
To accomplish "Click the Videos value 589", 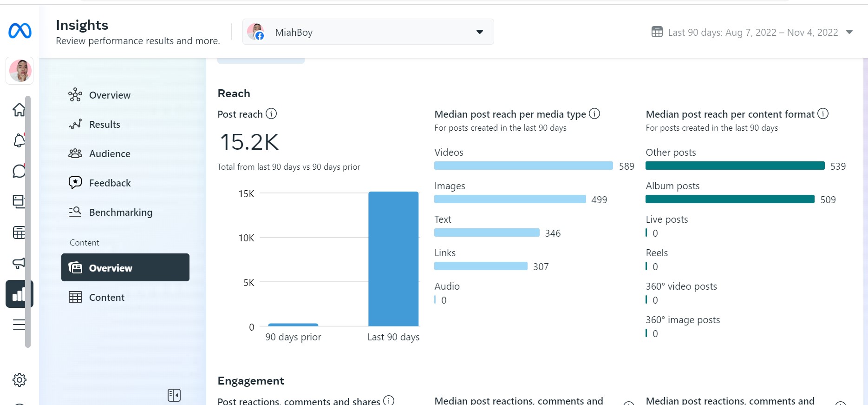I will [x=627, y=166].
